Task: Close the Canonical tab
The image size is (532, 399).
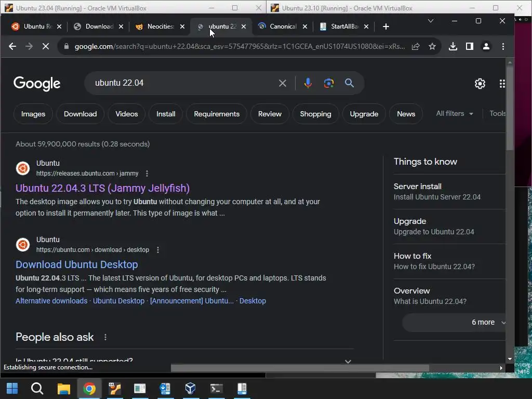Action: pos(304,26)
